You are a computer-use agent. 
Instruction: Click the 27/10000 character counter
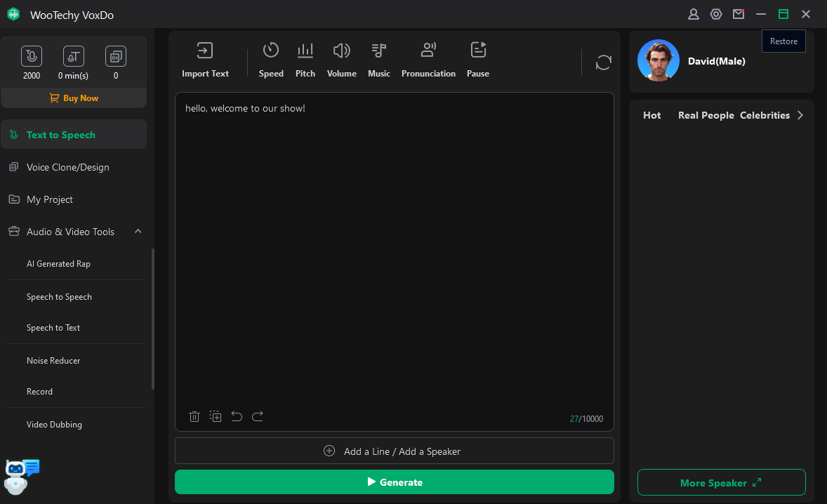click(586, 418)
